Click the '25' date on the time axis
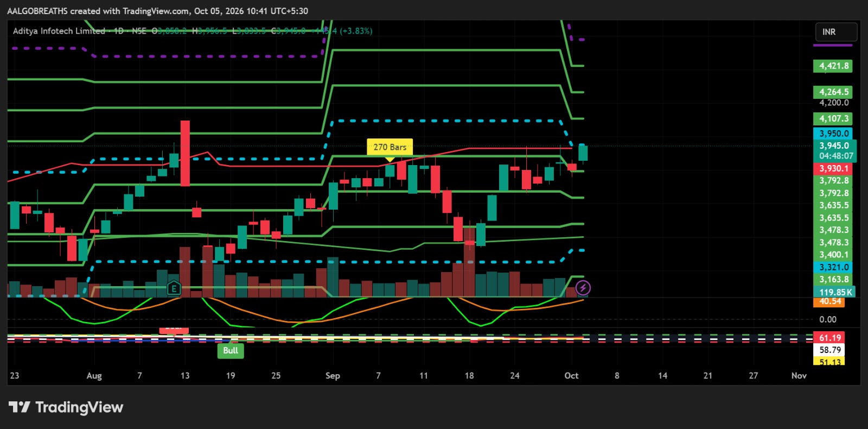Screen dimensions: 868x429 (x=276, y=376)
